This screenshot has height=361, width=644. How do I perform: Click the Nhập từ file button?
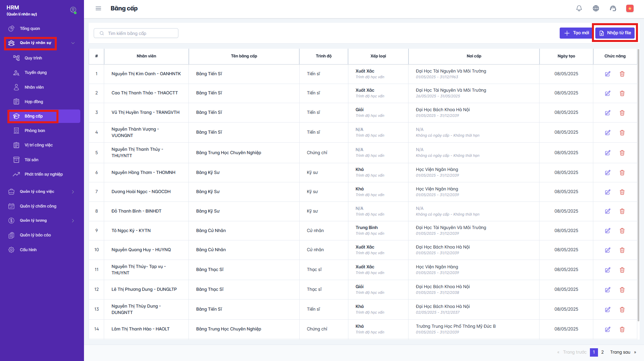[615, 33]
